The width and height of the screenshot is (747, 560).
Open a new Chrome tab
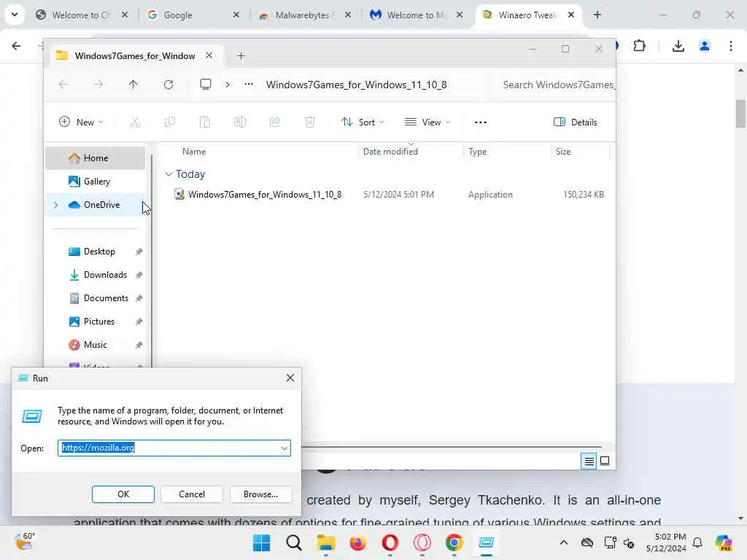(597, 15)
